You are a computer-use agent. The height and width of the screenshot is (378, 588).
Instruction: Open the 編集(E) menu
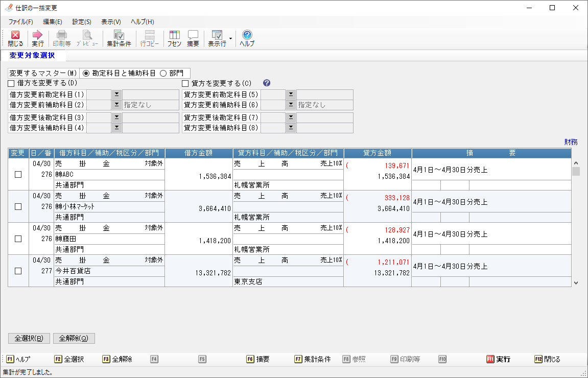(53, 22)
